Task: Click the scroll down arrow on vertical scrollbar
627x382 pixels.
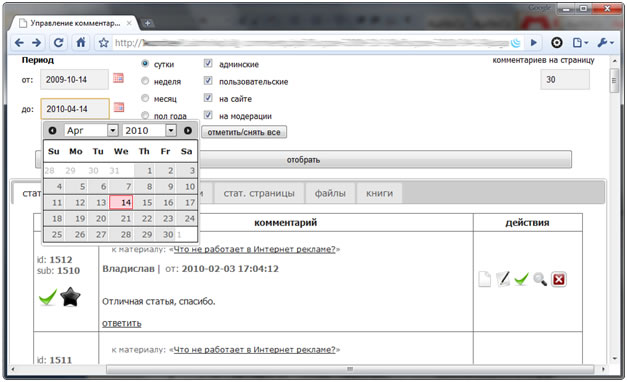Action: point(615,359)
